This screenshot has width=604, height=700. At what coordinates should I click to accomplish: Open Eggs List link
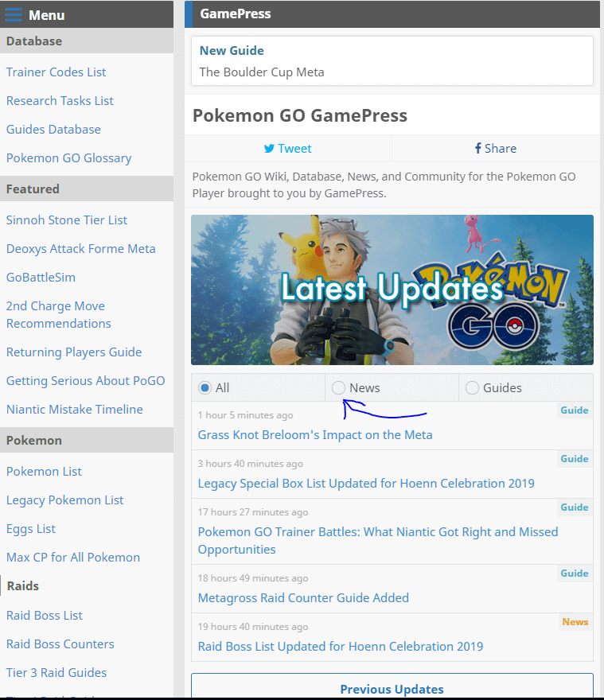tap(31, 528)
